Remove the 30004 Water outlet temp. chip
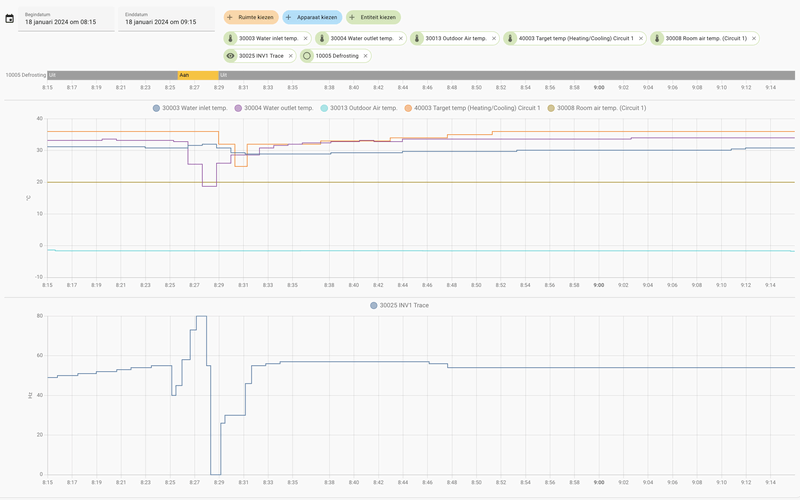800x500 pixels. pos(401,38)
